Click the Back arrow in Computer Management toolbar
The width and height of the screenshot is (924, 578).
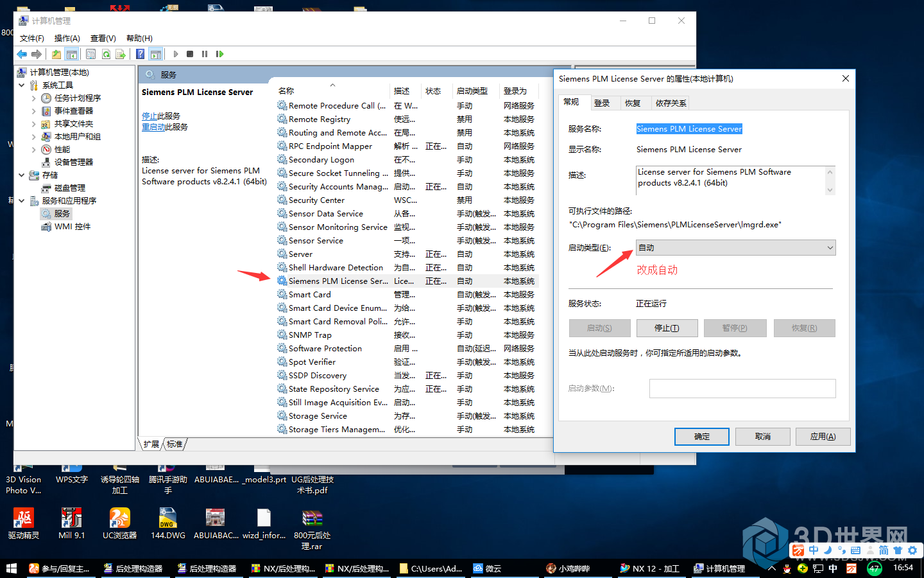(x=22, y=55)
